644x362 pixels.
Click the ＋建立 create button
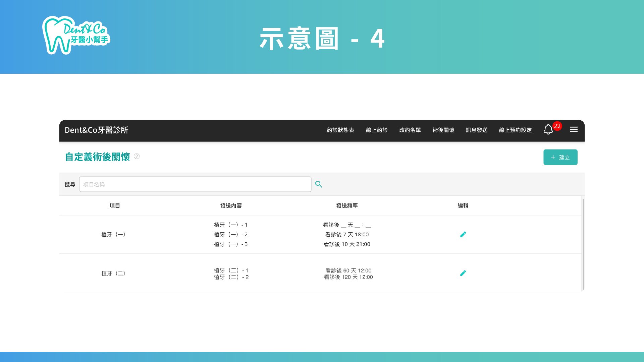(x=560, y=157)
